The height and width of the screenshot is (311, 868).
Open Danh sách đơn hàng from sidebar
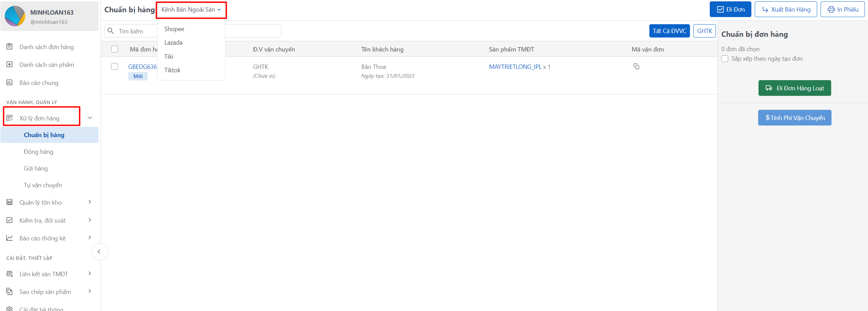[46, 47]
